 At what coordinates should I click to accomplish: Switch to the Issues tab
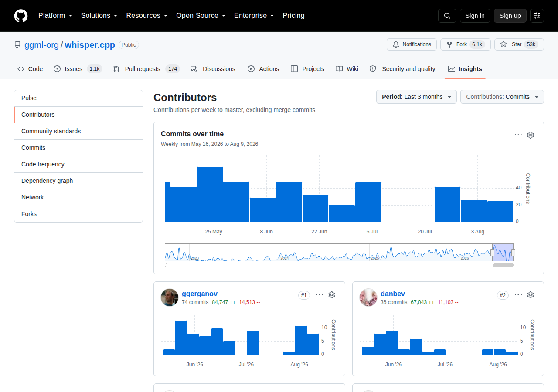coord(78,69)
